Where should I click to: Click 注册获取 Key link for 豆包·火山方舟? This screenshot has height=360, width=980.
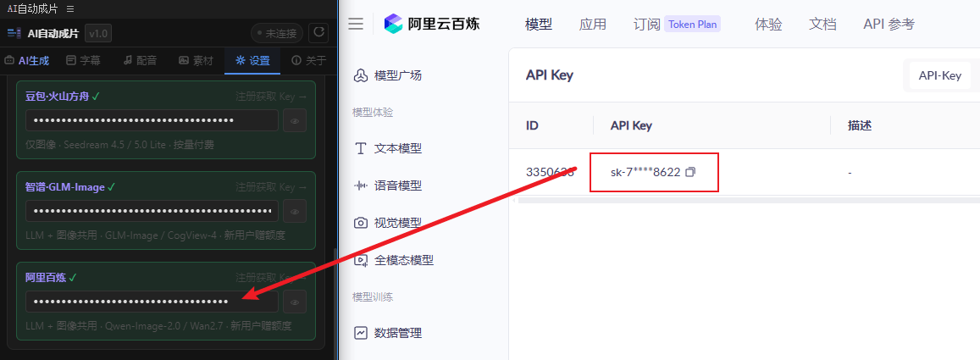pos(271,97)
